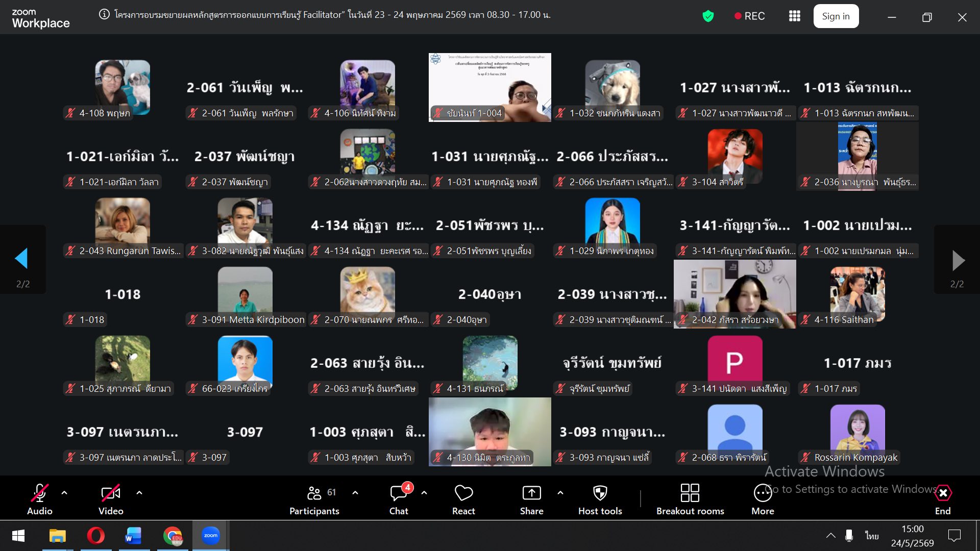Open Breakout rooms

pos(690,499)
